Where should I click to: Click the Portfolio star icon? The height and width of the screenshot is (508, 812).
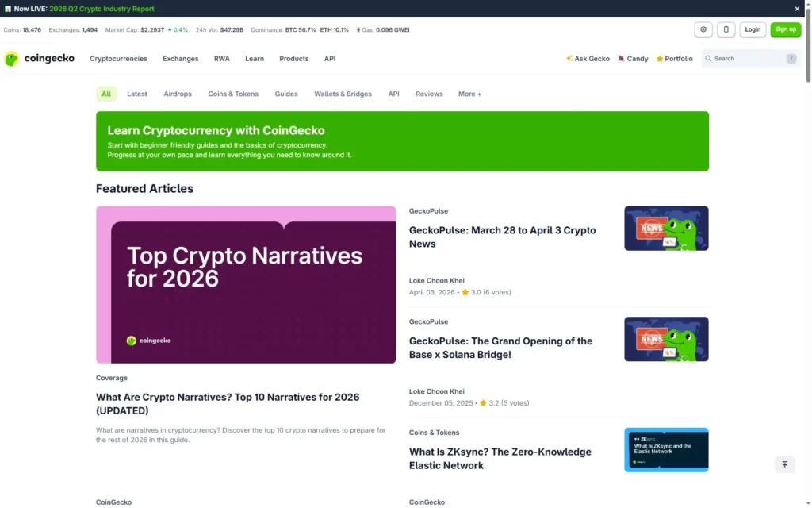[659, 59]
